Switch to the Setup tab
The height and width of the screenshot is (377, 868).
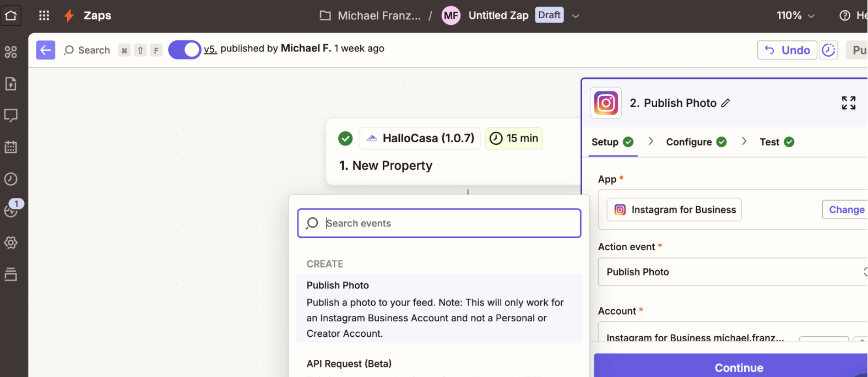click(612, 142)
